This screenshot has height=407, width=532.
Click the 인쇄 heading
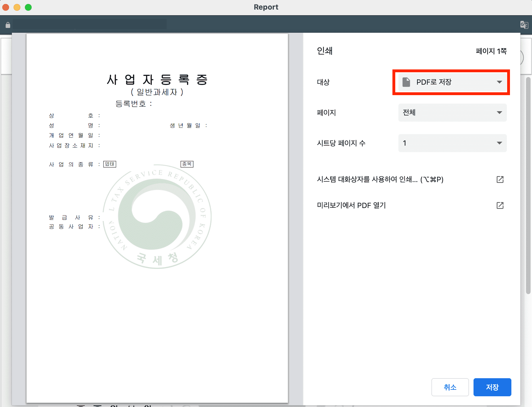(325, 51)
